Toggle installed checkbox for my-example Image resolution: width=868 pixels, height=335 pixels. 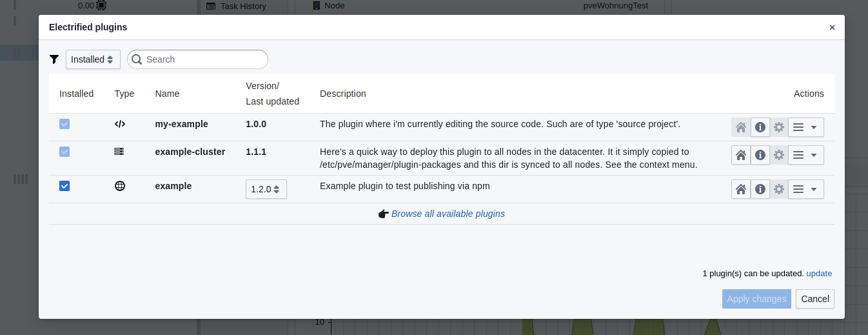64,124
